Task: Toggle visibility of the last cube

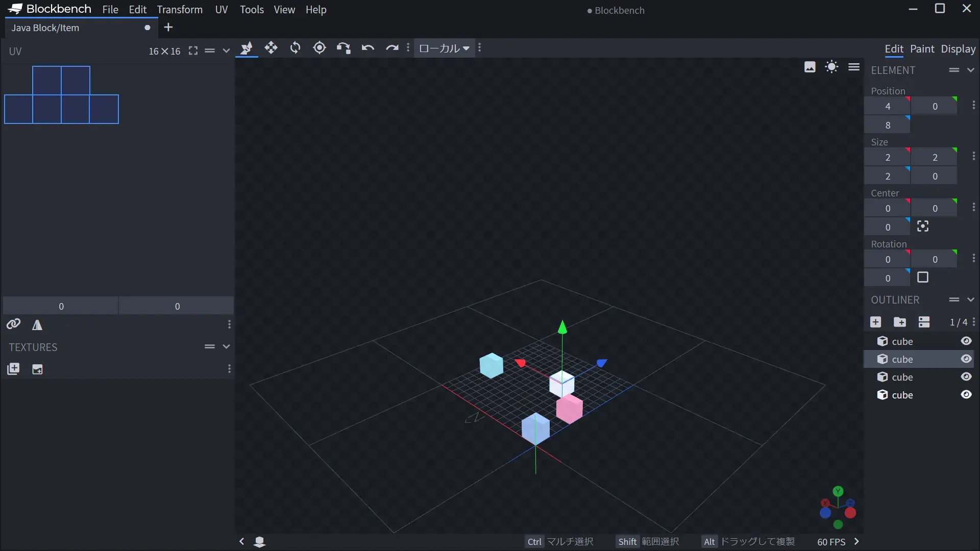Action: tap(966, 395)
